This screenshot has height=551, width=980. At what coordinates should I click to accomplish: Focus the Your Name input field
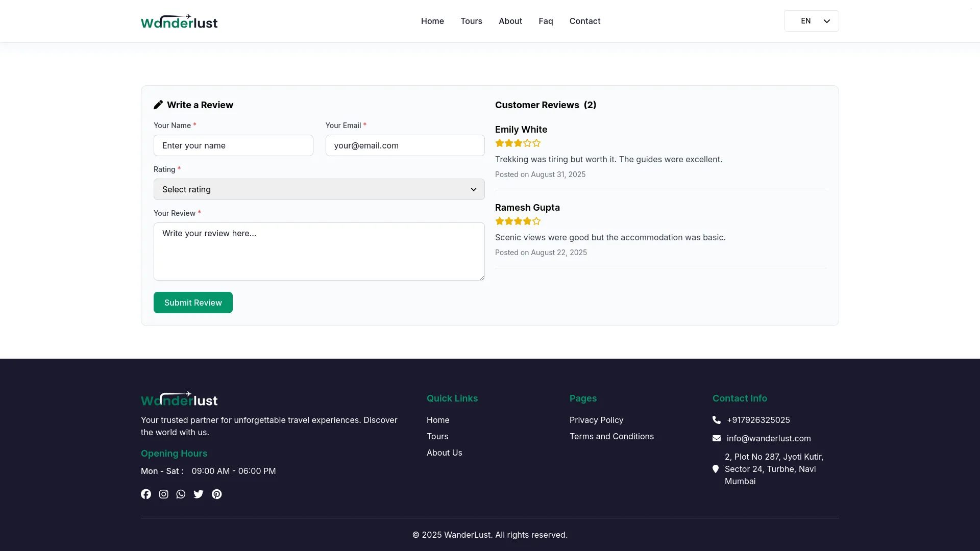[233, 145]
